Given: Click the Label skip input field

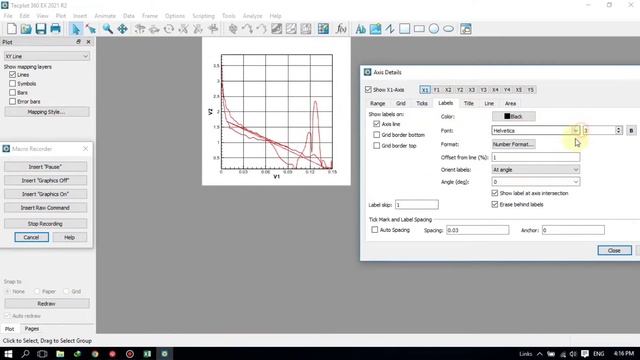Looking at the screenshot, I should pyautogui.click(x=416, y=204).
